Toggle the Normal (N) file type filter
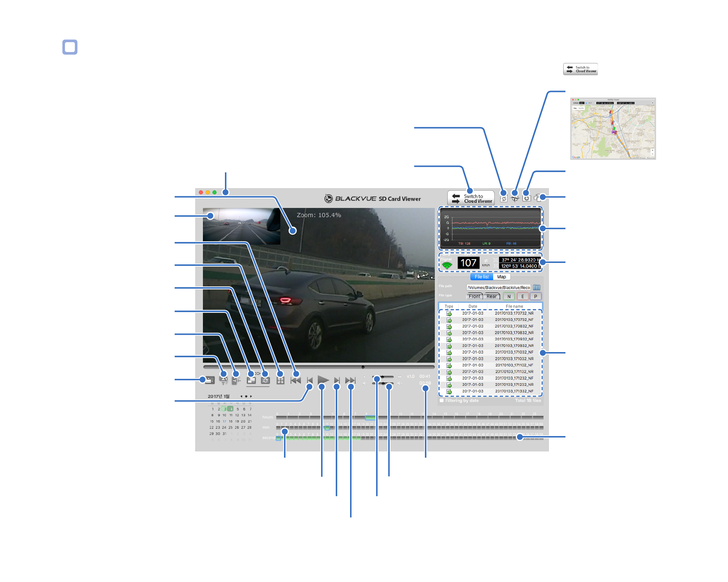This screenshot has width=728, height=582. 509,296
